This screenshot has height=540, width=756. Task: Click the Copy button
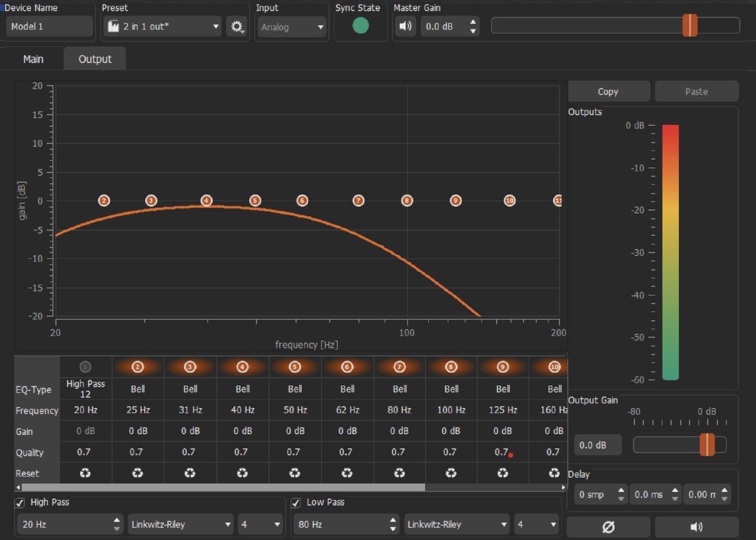(x=608, y=92)
